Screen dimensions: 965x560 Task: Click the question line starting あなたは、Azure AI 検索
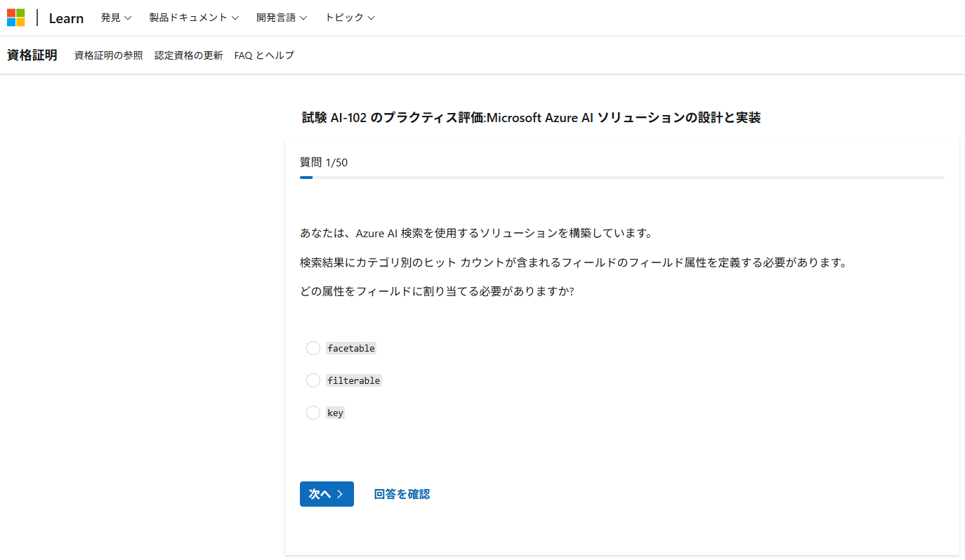(x=477, y=233)
